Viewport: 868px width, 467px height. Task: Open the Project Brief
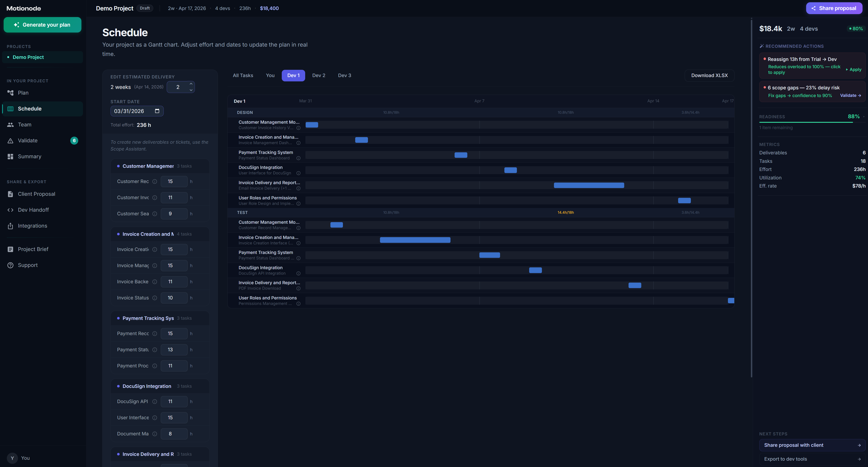[x=33, y=249]
